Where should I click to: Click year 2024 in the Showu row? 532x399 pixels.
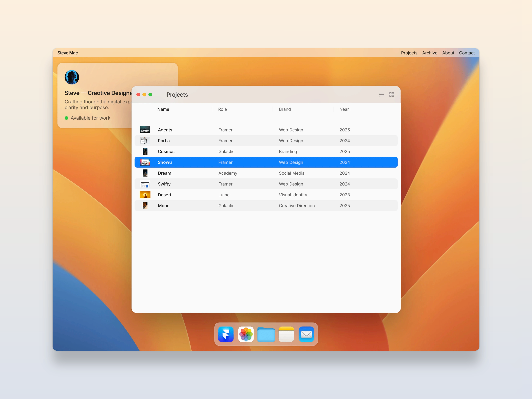[x=345, y=162]
